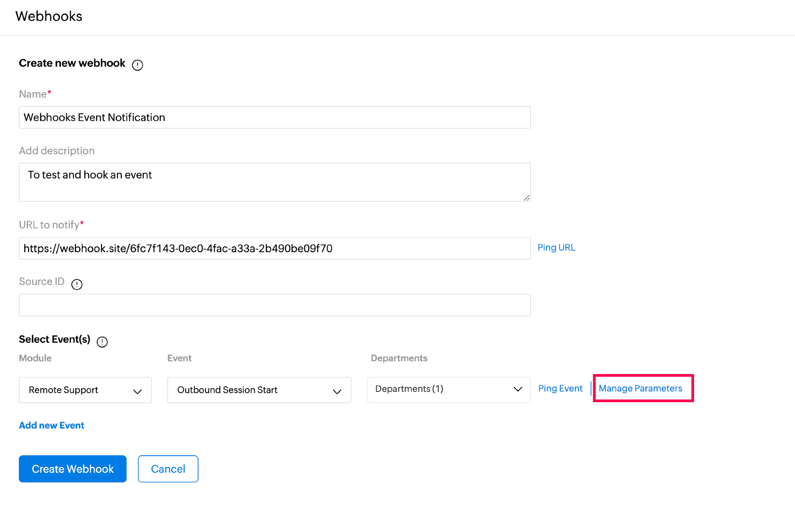Click the description textarea resize handle
This screenshot has height=532, width=795.
pyautogui.click(x=526, y=198)
